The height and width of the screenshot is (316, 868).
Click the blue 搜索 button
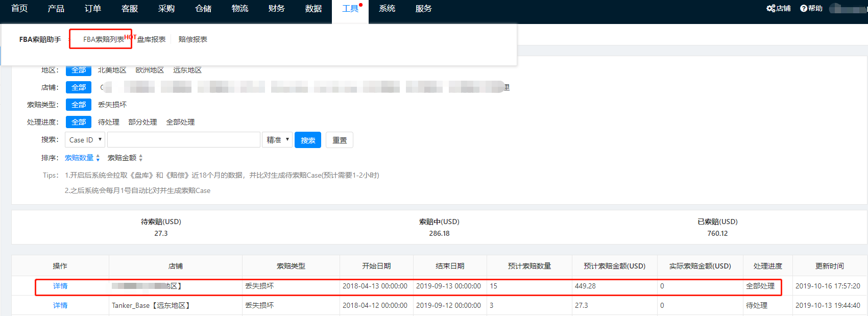307,140
